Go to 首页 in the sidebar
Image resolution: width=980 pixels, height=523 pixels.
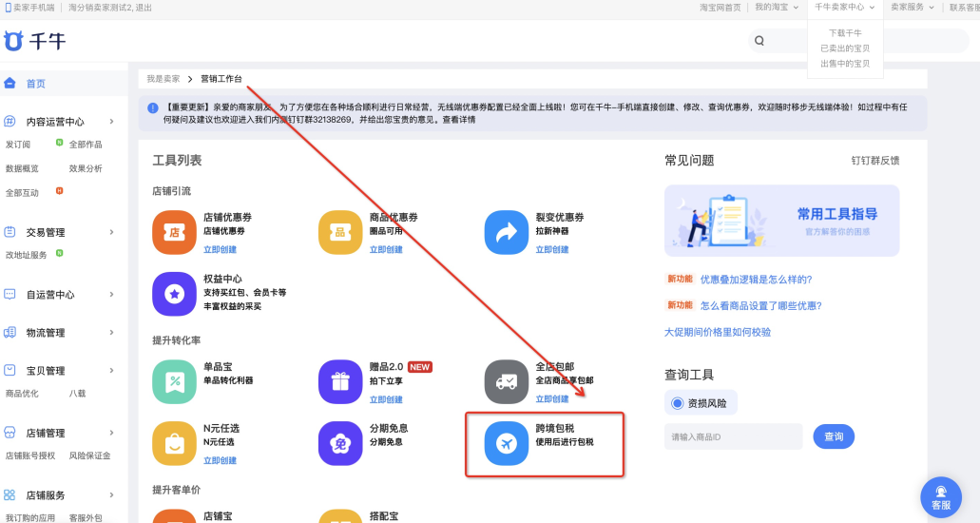[x=35, y=84]
